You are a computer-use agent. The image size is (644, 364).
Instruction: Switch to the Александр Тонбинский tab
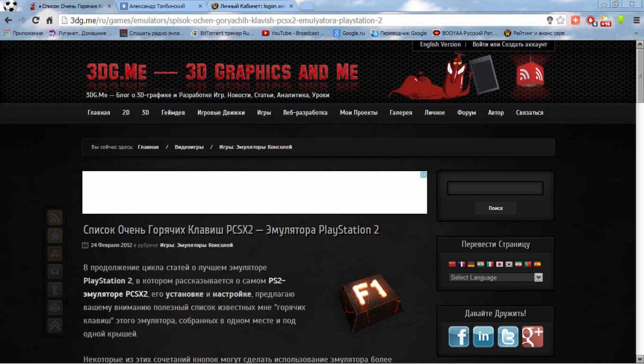(x=161, y=6)
